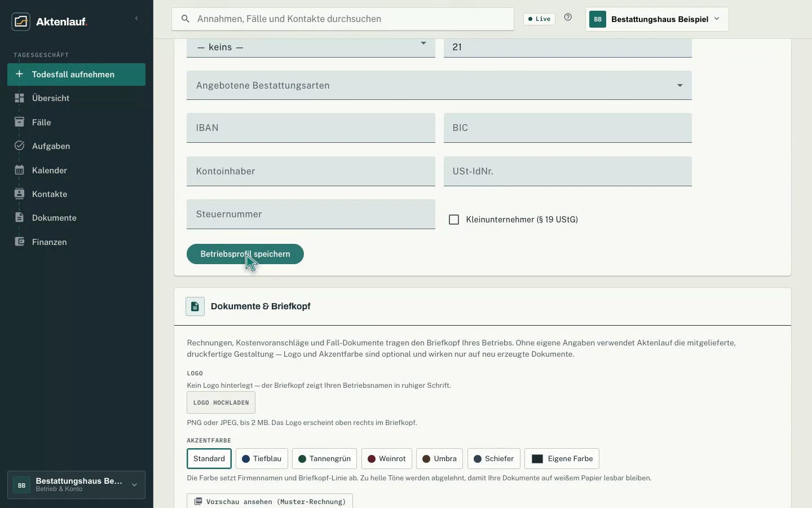This screenshot has width=812, height=508.
Task: Click the Finanzen wallet icon
Action: (19, 242)
